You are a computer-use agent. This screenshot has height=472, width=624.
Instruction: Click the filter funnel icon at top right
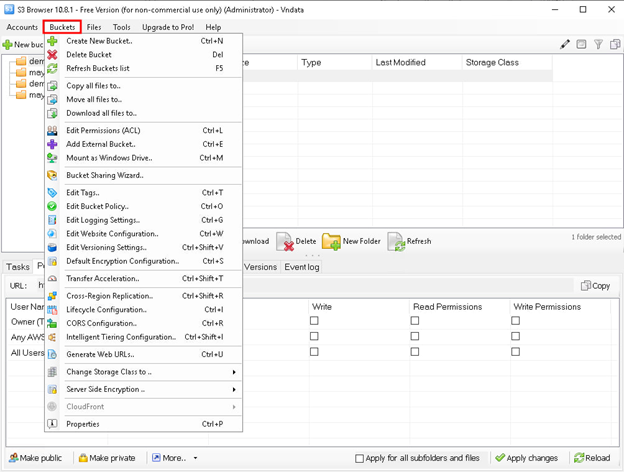[x=598, y=44]
